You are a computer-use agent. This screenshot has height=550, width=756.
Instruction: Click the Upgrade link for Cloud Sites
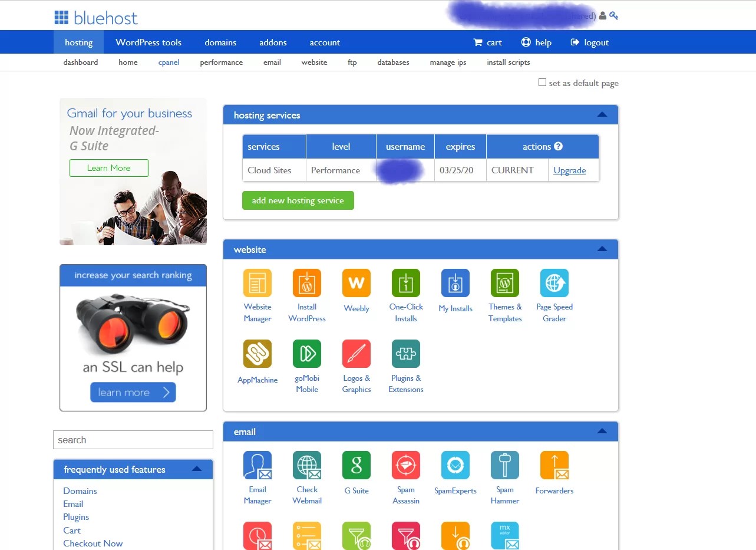coord(570,170)
